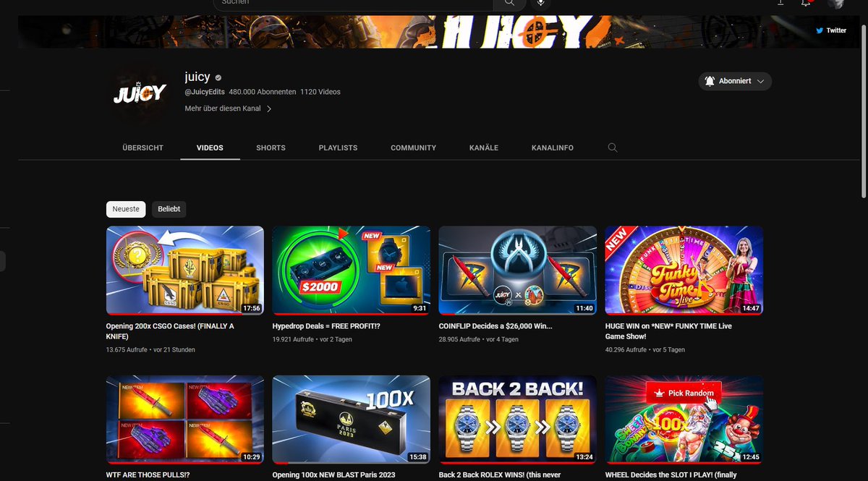
Task: Click the 12:45 duration badge
Action: point(751,457)
